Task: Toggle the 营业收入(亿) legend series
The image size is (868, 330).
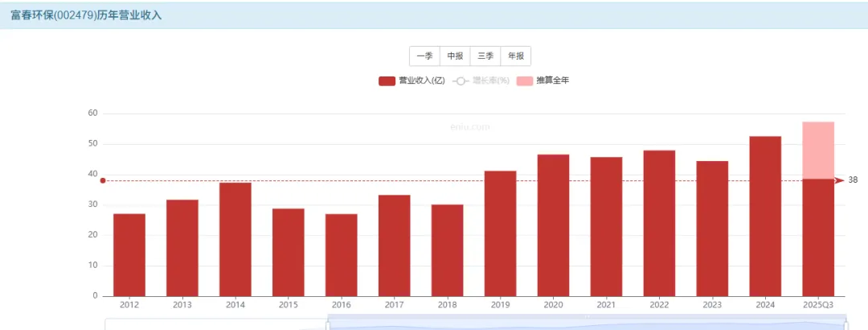Action: (411, 81)
